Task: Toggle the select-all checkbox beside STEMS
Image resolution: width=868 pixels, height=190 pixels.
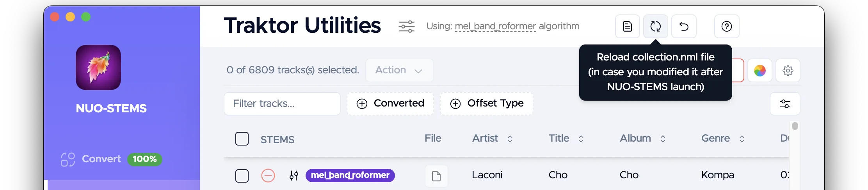Action: [x=242, y=139]
